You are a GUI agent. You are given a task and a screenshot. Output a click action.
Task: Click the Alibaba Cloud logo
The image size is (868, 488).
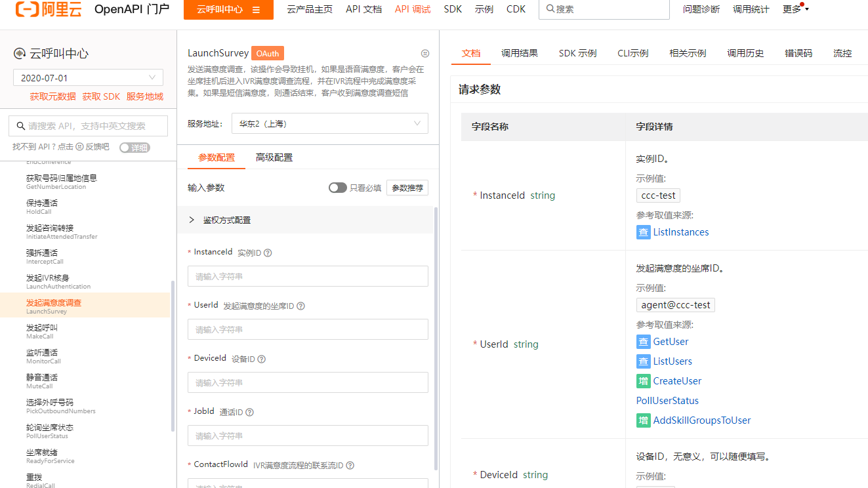pos(49,9)
